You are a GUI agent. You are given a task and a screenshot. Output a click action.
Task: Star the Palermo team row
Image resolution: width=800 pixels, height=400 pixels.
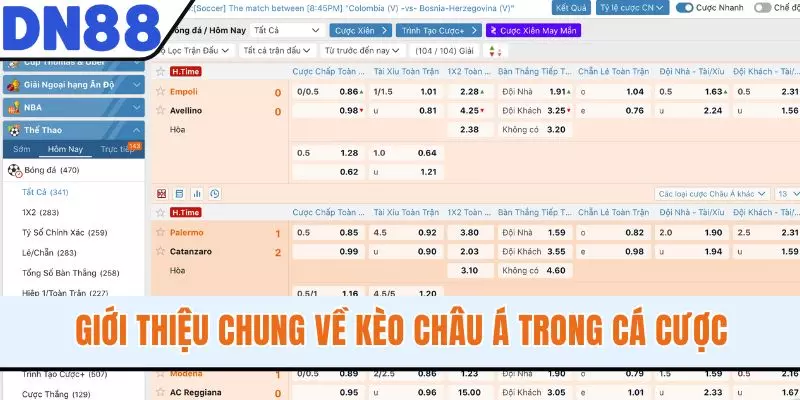coord(161,232)
